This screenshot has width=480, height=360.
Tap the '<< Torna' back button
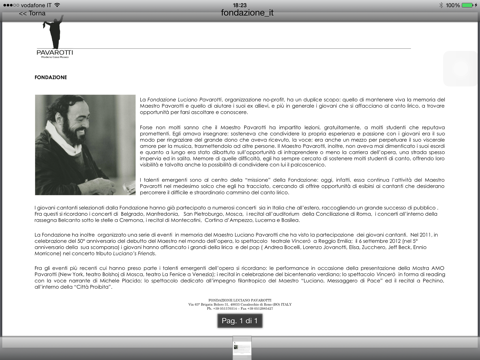pyautogui.click(x=32, y=13)
